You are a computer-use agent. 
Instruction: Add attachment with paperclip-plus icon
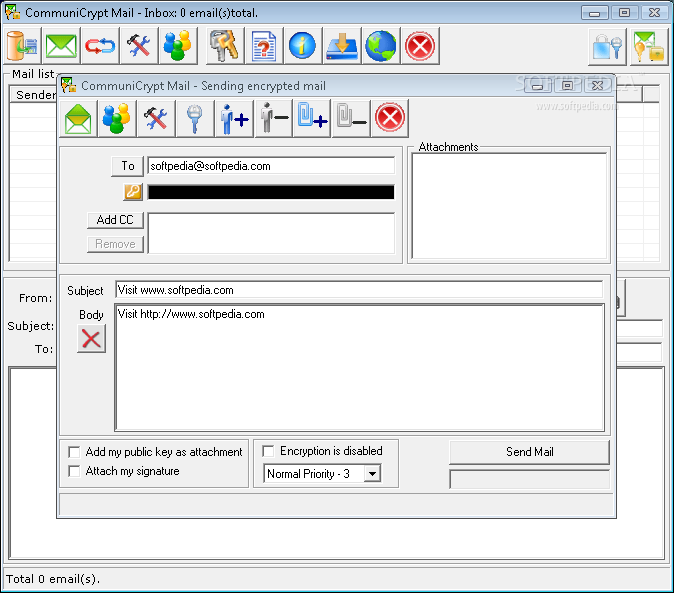pos(312,118)
